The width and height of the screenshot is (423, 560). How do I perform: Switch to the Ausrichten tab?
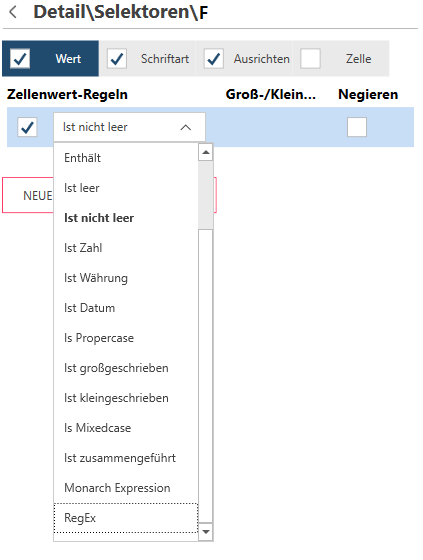click(x=244, y=59)
